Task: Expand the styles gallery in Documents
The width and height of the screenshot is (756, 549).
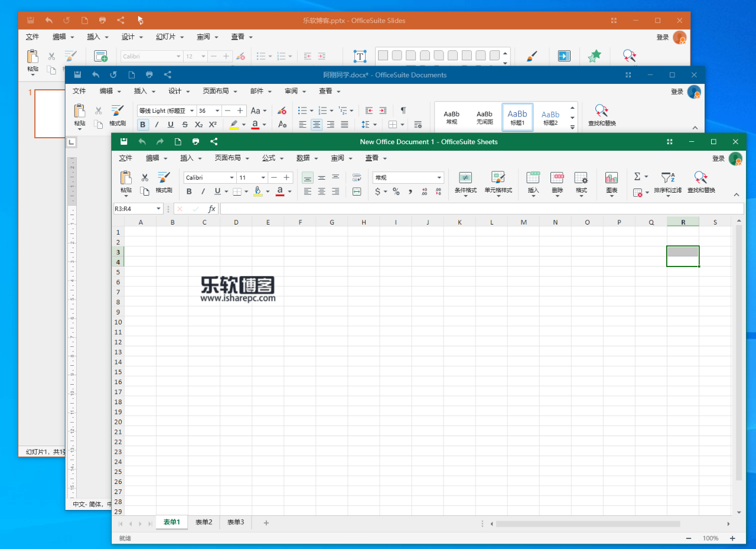Action: click(572, 127)
